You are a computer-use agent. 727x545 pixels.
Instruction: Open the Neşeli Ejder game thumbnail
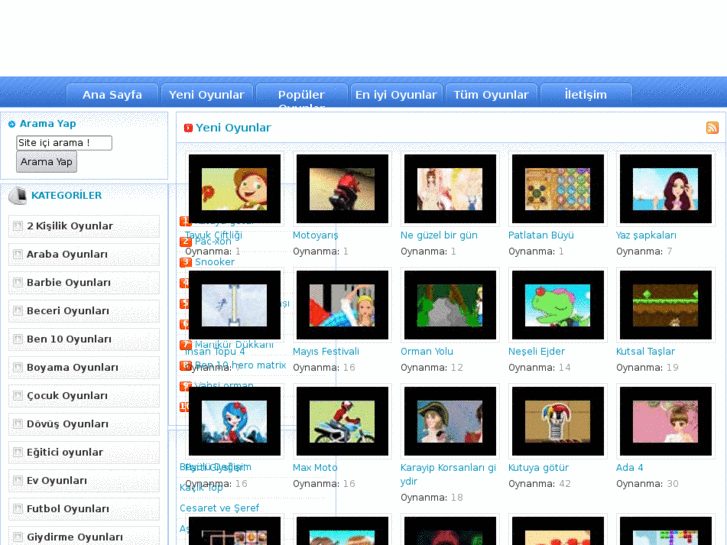[x=557, y=305]
